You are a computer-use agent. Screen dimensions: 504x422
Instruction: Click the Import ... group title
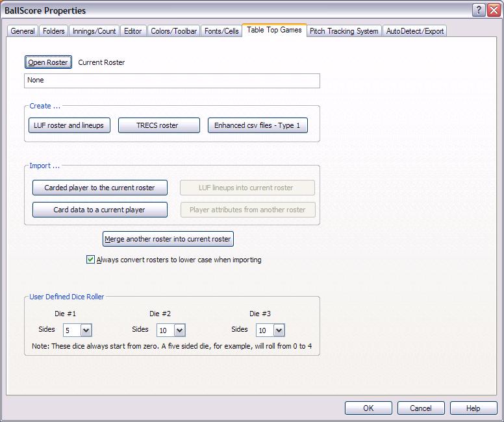point(44,166)
